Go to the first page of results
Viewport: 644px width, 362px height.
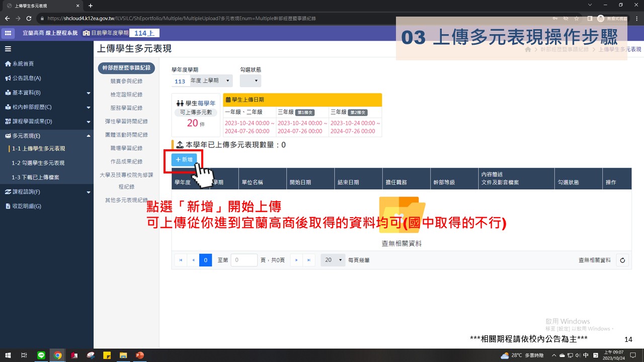click(180, 260)
